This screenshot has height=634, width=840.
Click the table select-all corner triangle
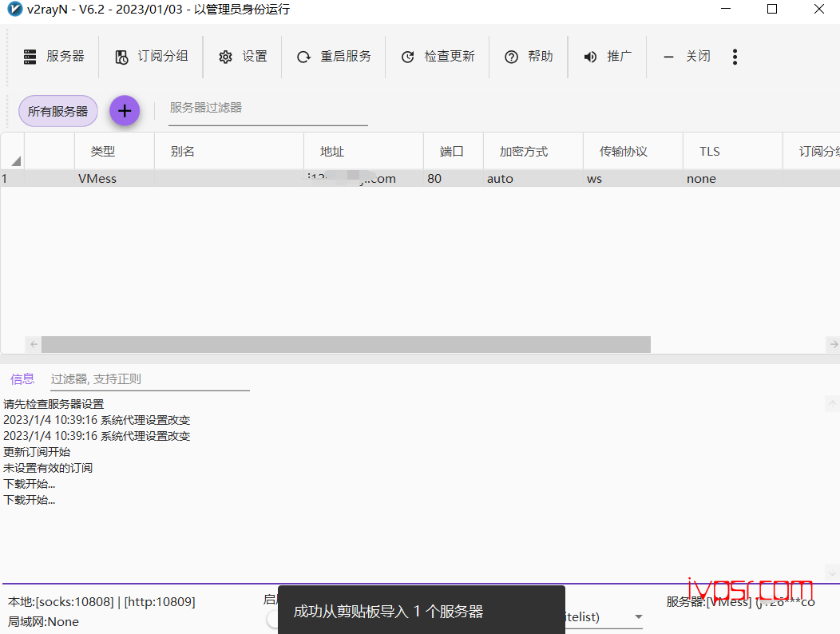16,160
